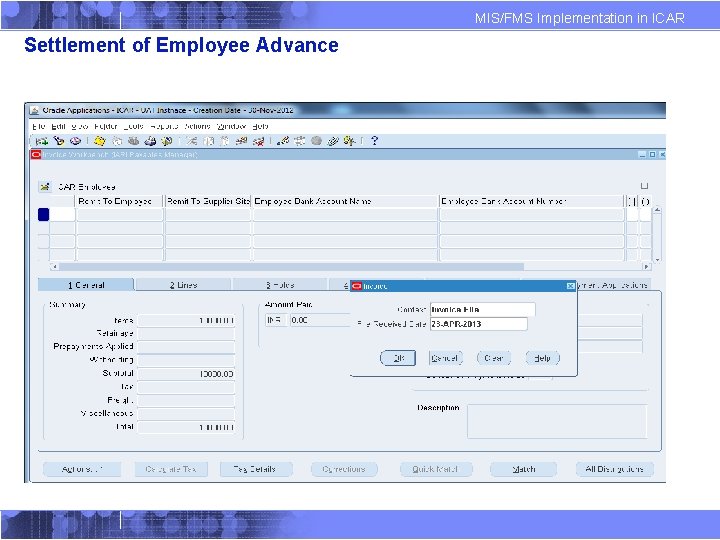This screenshot has height=540, width=720.
Task: Click the File Received Date field
Action: point(478,324)
